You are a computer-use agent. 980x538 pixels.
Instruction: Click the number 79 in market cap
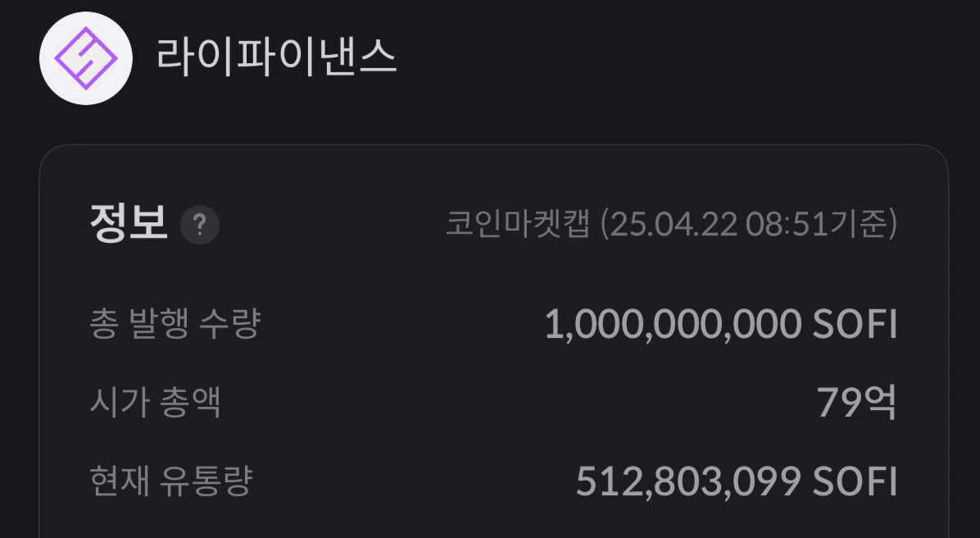(x=836, y=403)
